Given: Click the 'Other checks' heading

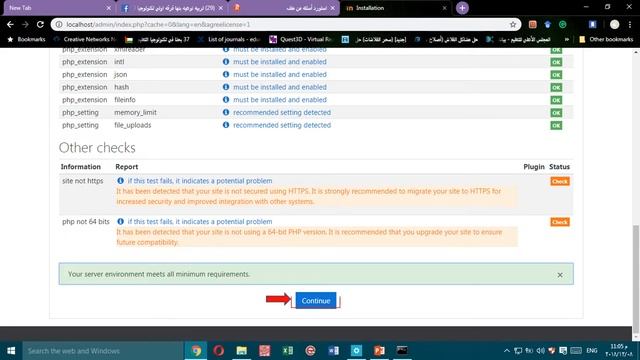Looking at the screenshot, I should click(x=97, y=147).
